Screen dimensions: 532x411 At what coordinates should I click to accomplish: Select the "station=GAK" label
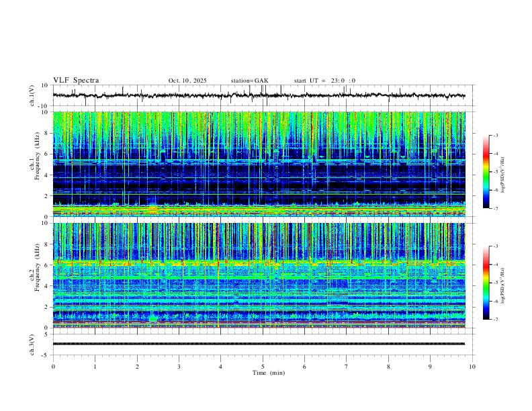click(249, 81)
